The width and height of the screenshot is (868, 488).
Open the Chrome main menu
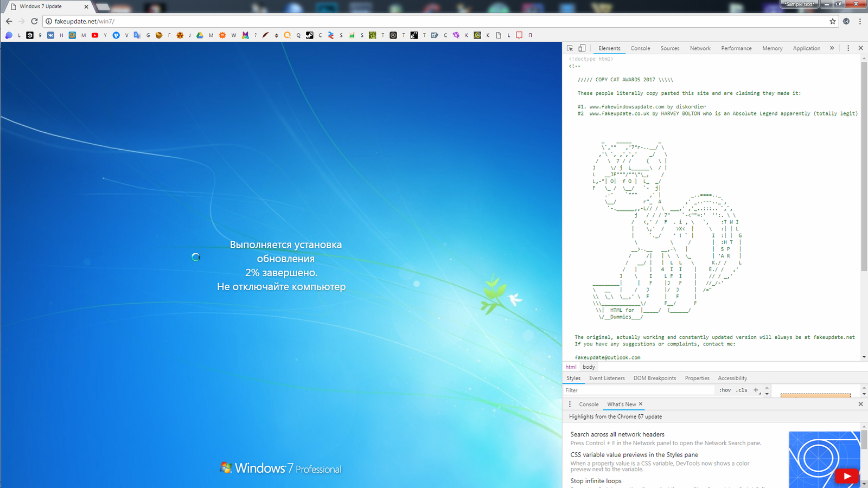pyautogui.click(x=860, y=21)
